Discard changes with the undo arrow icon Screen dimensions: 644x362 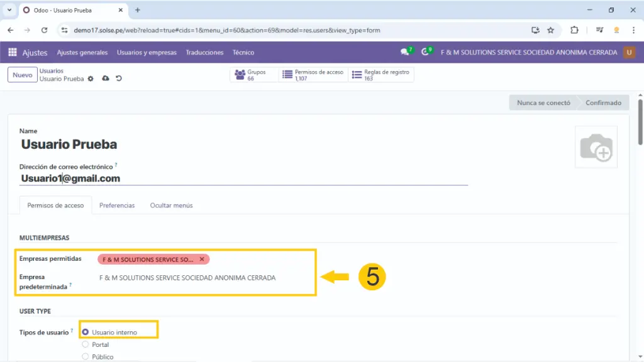pyautogui.click(x=118, y=79)
